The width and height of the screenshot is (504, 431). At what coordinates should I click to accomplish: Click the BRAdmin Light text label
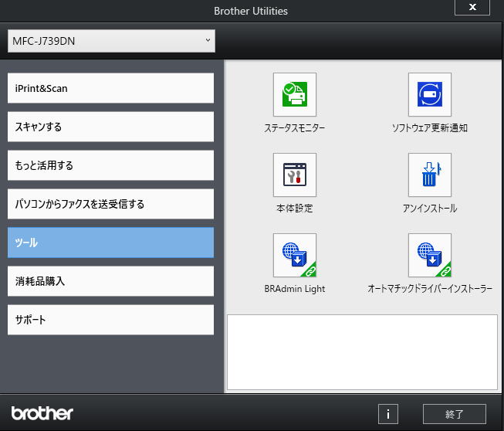coord(294,289)
